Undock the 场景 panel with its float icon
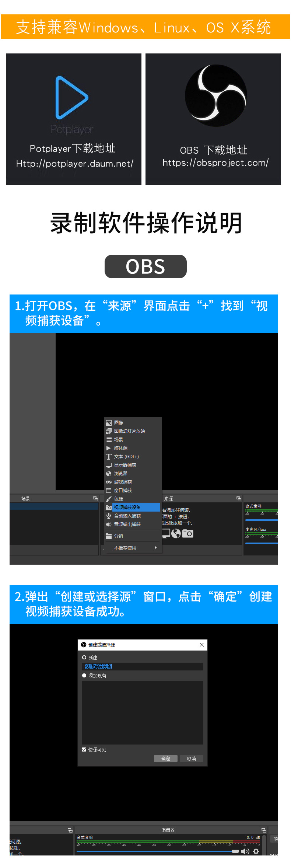The width and height of the screenshot is (291, 868). 96,499
